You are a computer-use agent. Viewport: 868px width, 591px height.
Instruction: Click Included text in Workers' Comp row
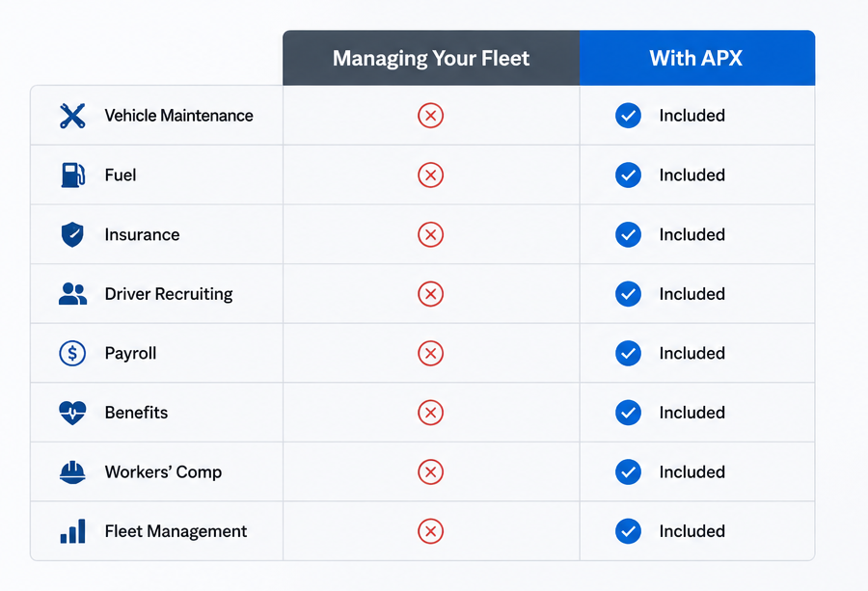point(692,472)
